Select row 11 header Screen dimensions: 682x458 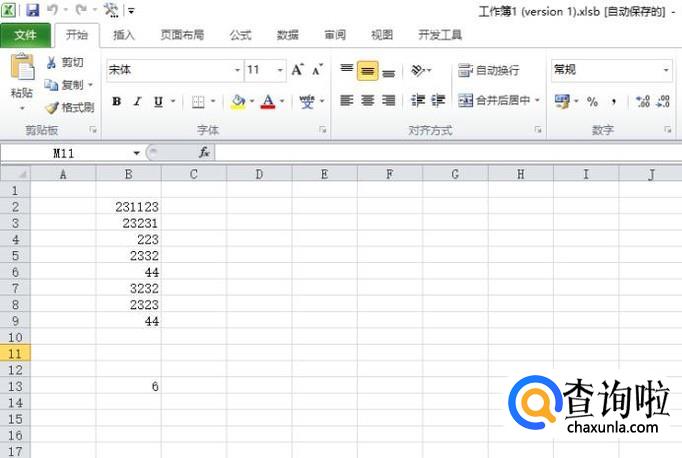point(15,353)
